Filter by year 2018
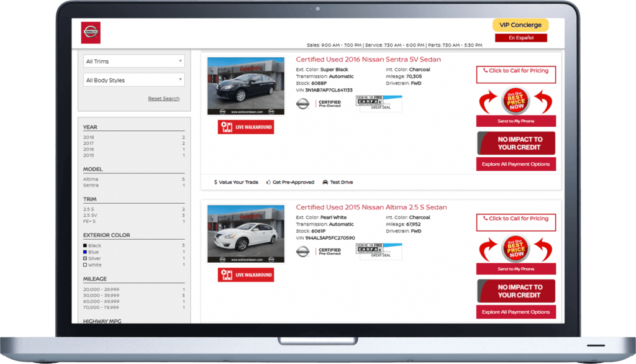Image resolution: width=636 pixels, height=364 pixels. coord(88,137)
